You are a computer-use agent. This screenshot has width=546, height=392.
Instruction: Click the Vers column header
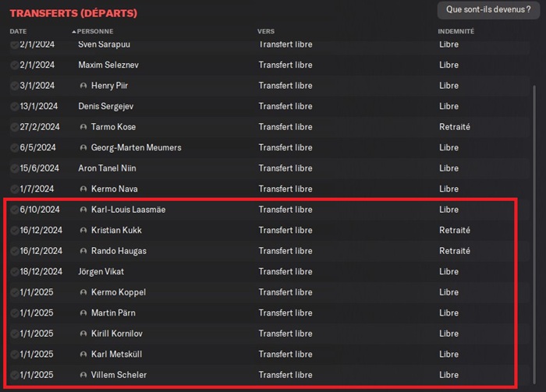pyautogui.click(x=265, y=31)
